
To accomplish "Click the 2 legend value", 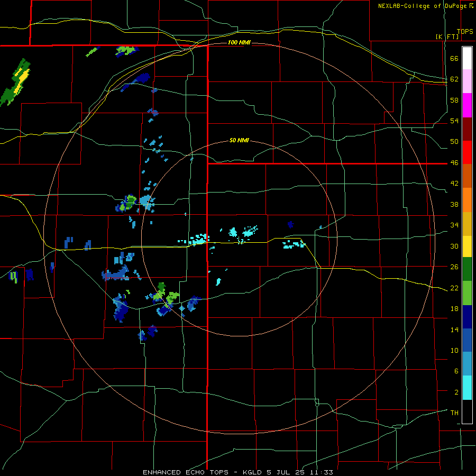I will tap(456, 392).
